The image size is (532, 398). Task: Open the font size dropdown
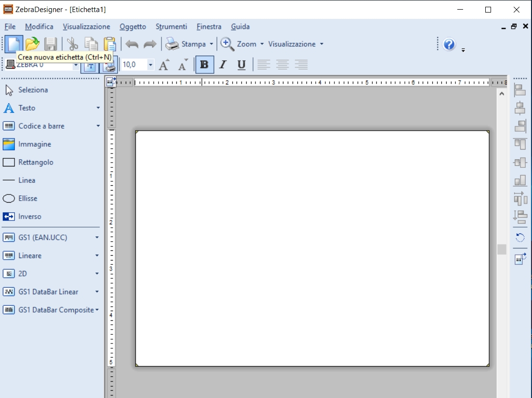click(151, 65)
